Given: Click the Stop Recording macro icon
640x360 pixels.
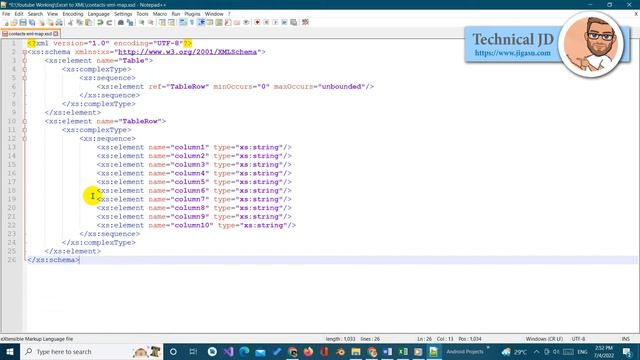Looking at the screenshot, I should click(266, 22).
